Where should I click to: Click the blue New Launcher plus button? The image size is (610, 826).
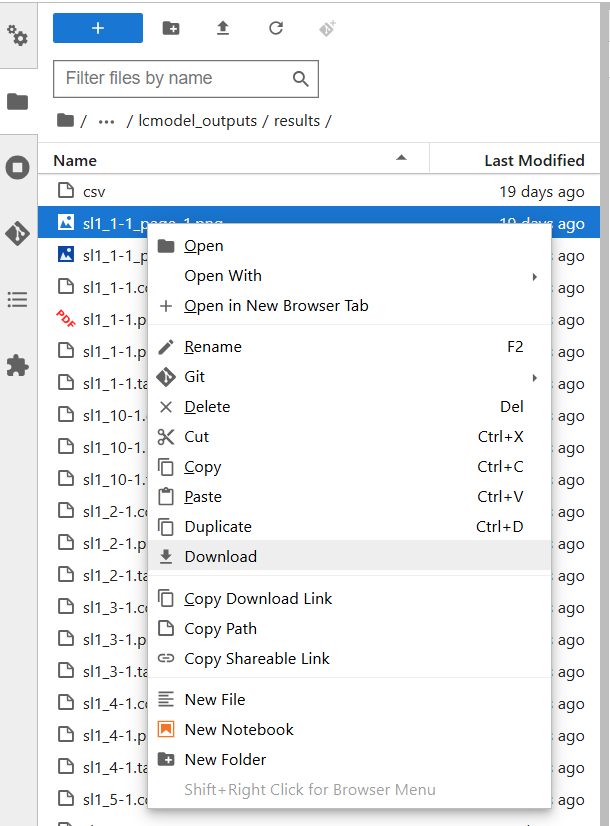[x=98, y=28]
